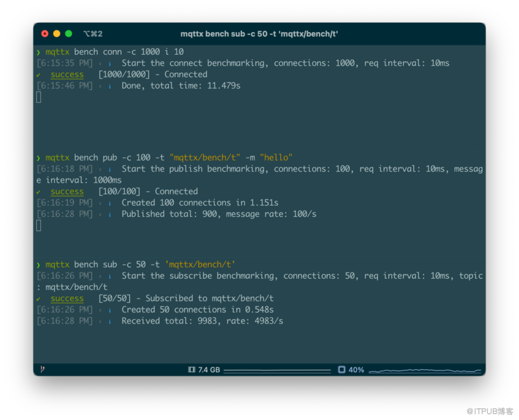
Task: Click the 40% CPU usage readout
Action: (356, 370)
